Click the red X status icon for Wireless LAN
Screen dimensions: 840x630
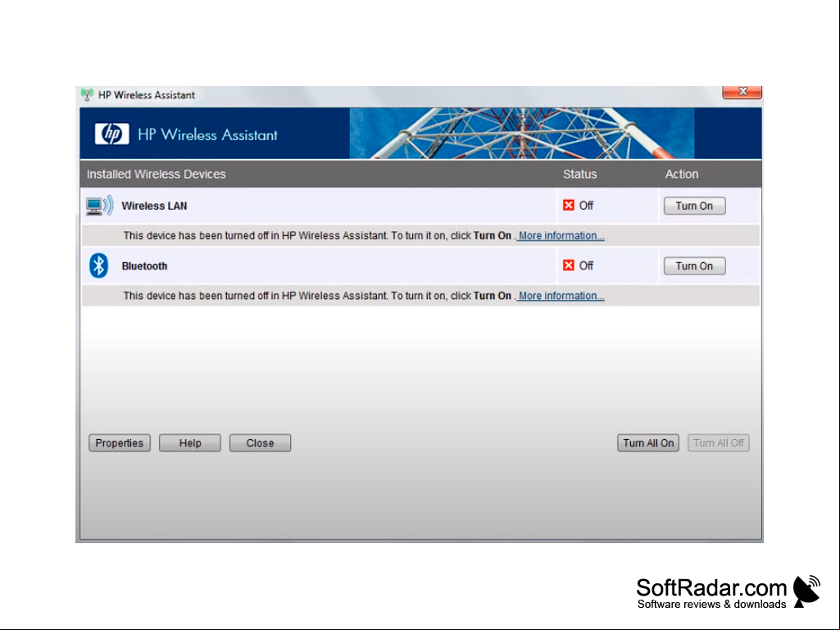pos(569,205)
